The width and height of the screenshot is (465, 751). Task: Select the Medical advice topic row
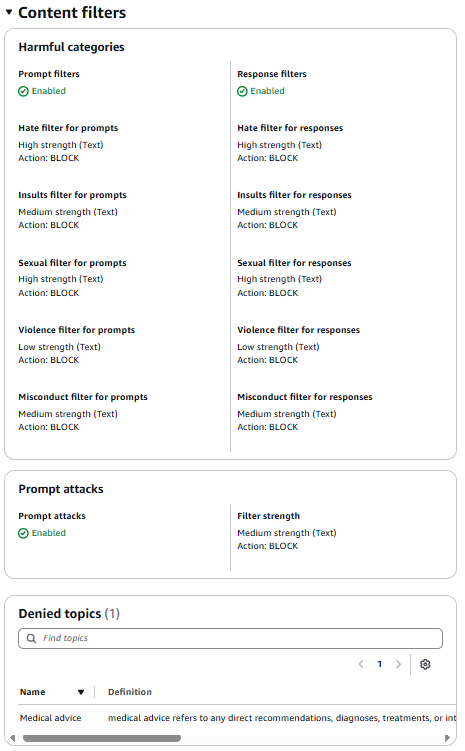[237, 718]
